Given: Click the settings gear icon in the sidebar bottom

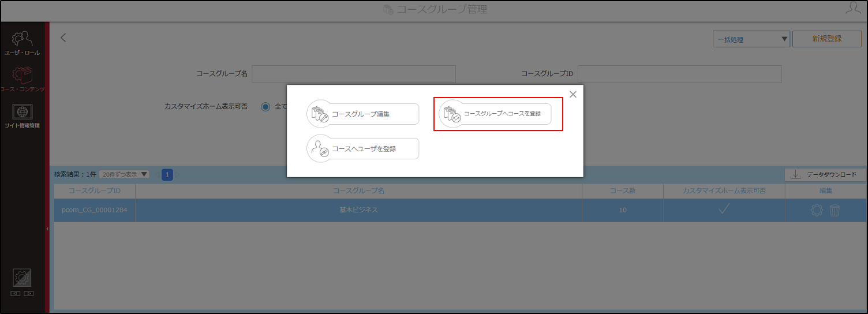Looking at the screenshot, I should [x=22, y=278].
